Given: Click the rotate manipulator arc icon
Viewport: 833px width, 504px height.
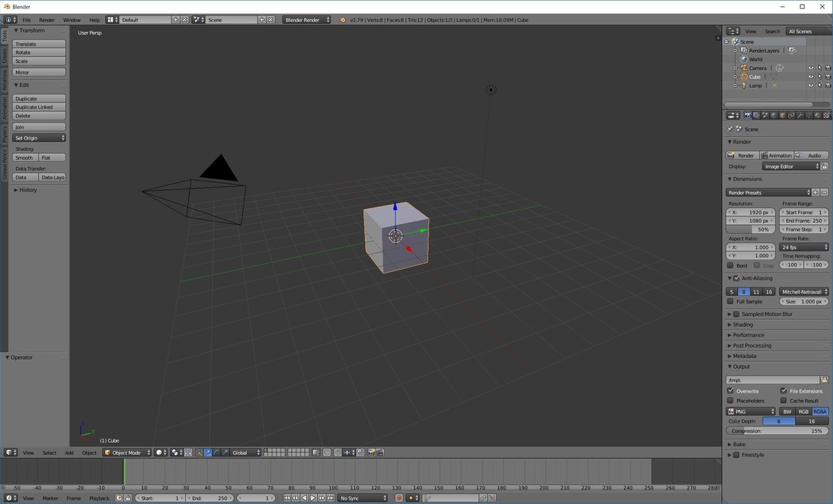Looking at the screenshot, I should 217,453.
